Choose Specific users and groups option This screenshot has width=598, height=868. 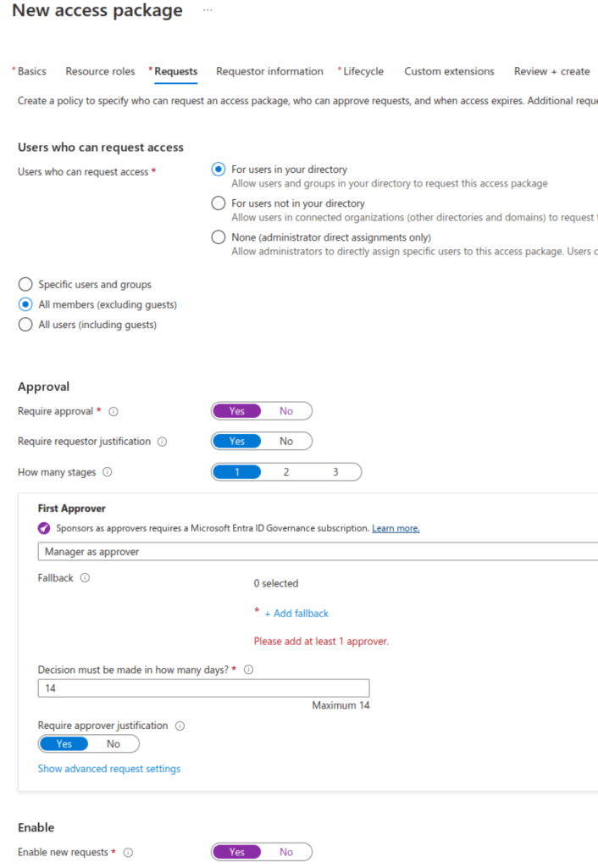[x=25, y=285]
